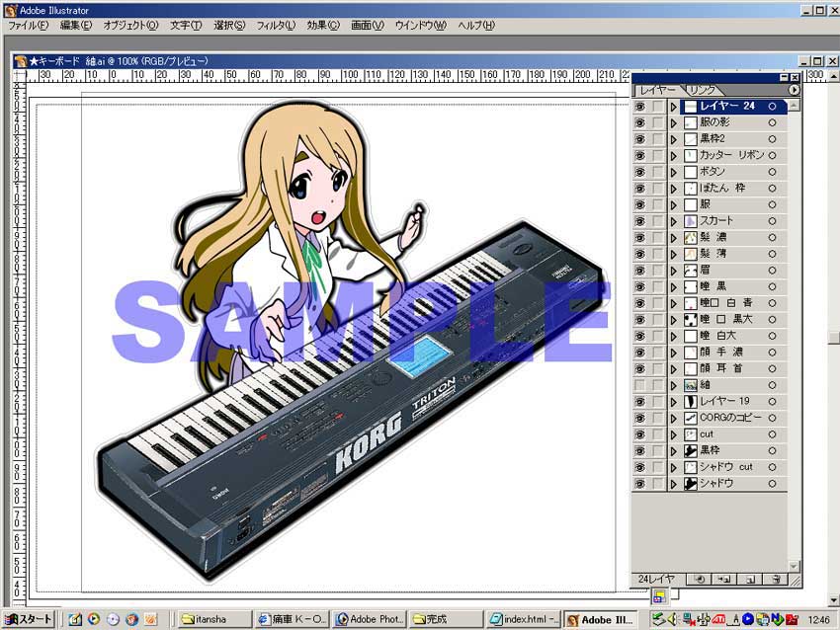Screen dimensions: 840x630
Task: Open the Layers panel flyout menu arrow
Action: click(794, 90)
